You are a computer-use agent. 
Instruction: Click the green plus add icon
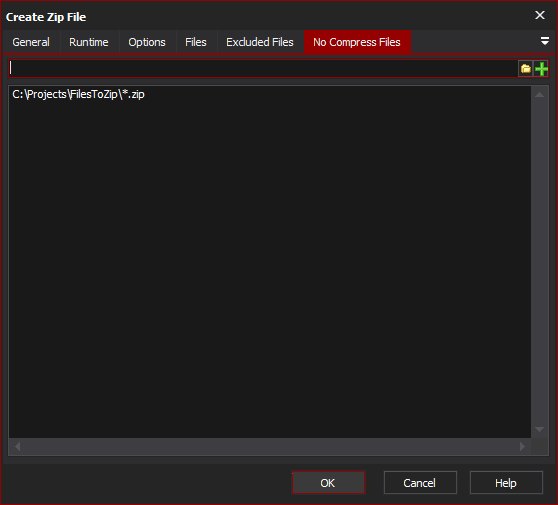pyautogui.click(x=541, y=68)
